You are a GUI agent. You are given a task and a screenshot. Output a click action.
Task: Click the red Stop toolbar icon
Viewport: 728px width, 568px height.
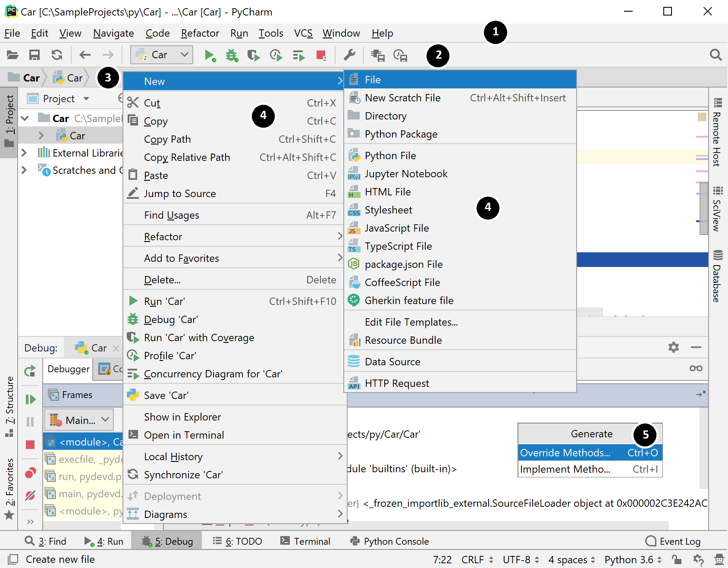coord(321,55)
